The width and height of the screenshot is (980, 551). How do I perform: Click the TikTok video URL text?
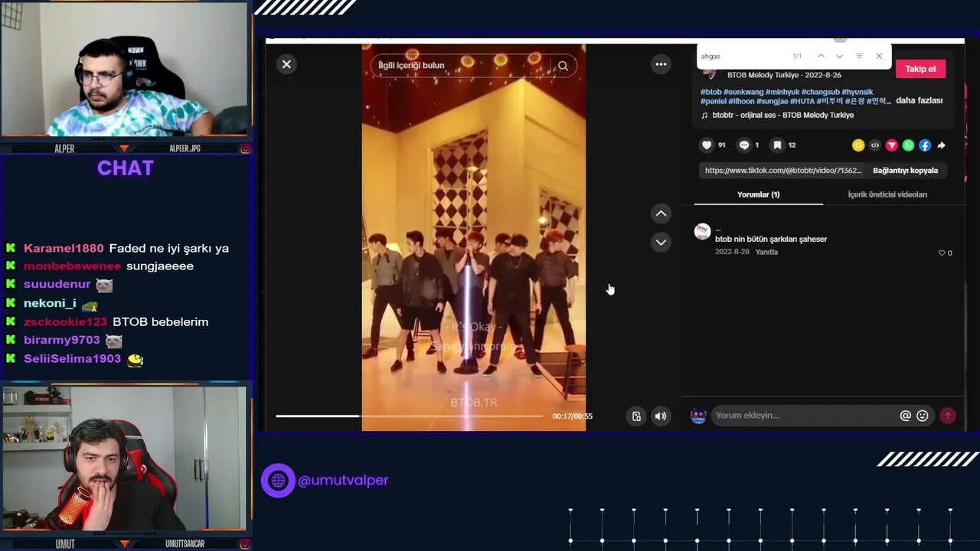click(x=782, y=171)
